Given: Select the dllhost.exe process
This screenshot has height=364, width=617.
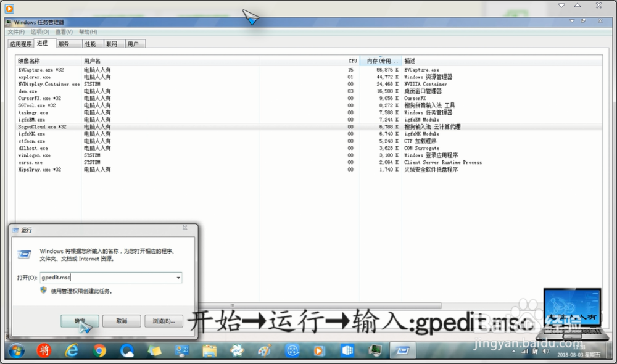Looking at the screenshot, I should (x=308, y=148).
